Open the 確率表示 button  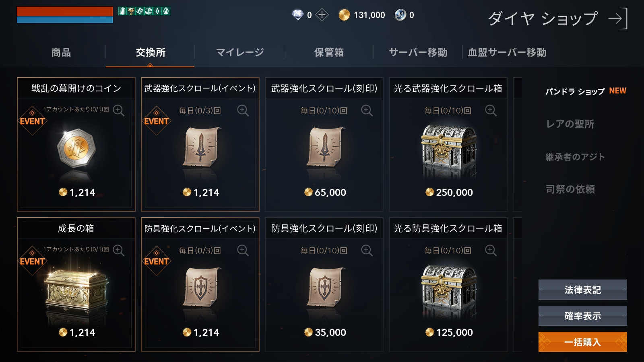(582, 316)
